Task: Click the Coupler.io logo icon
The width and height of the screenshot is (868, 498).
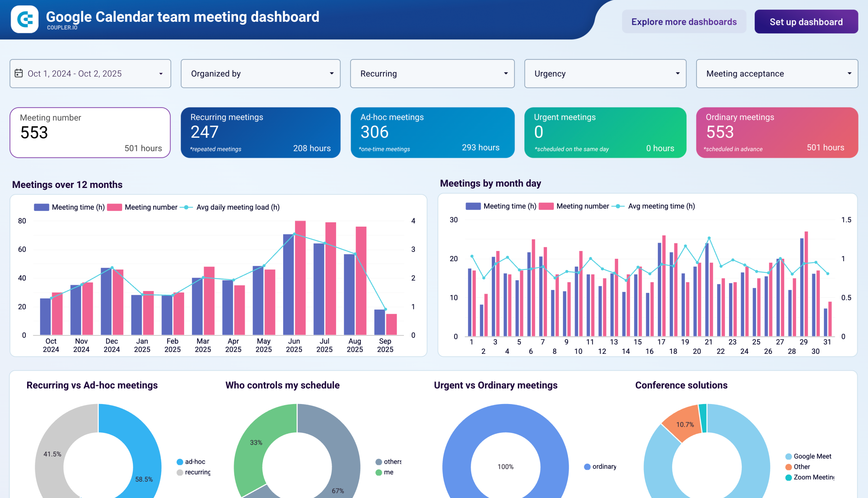Action: pos(25,20)
